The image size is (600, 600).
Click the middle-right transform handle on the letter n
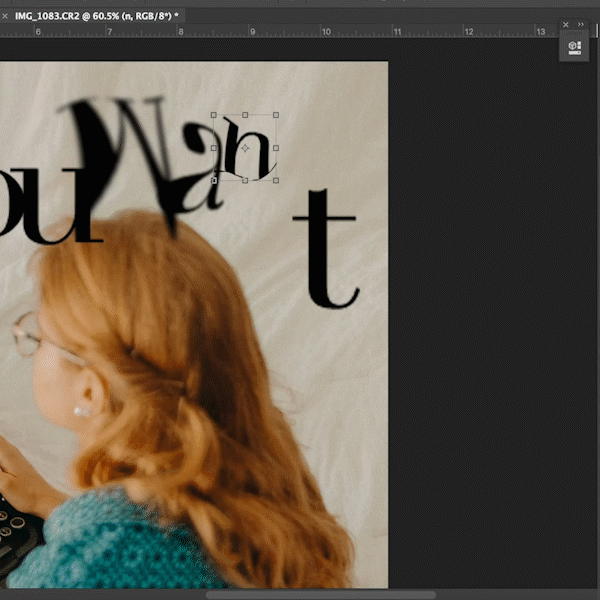coord(276,148)
